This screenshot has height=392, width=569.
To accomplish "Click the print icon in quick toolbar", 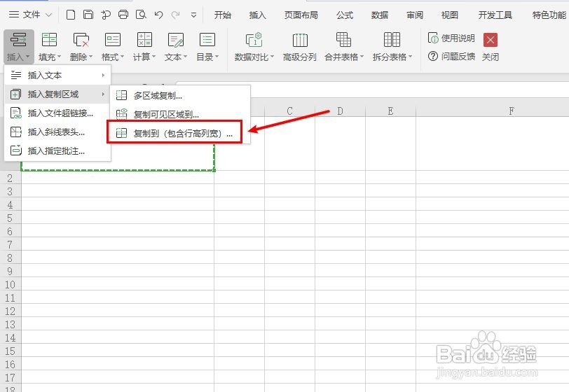I will coord(123,15).
